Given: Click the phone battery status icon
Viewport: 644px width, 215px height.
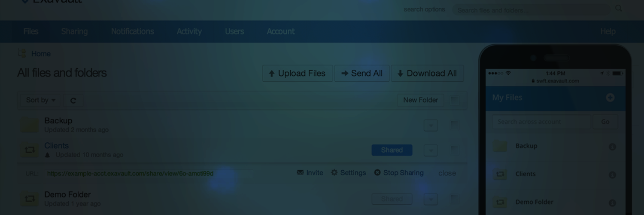Looking at the screenshot, I should (617, 74).
